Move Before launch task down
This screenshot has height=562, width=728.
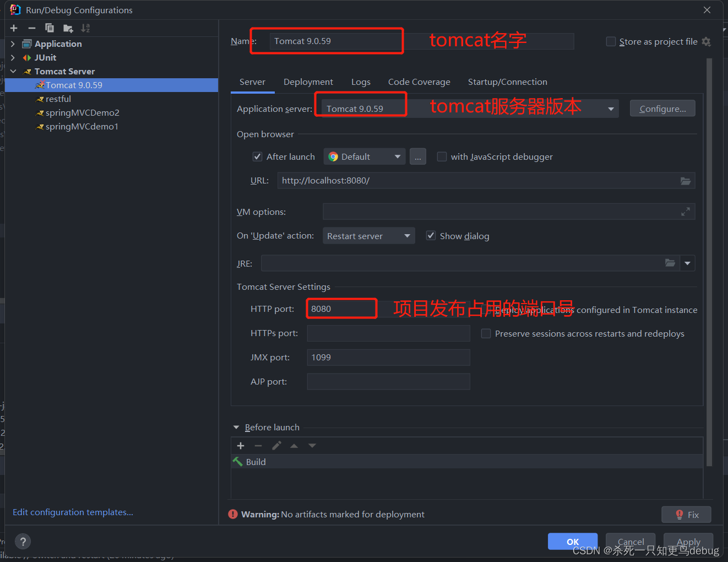coord(312,446)
